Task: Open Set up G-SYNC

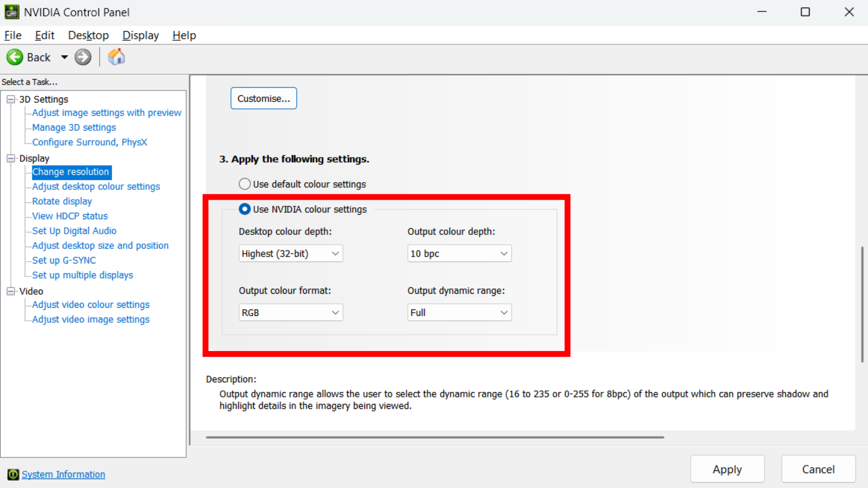Action: (x=64, y=260)
